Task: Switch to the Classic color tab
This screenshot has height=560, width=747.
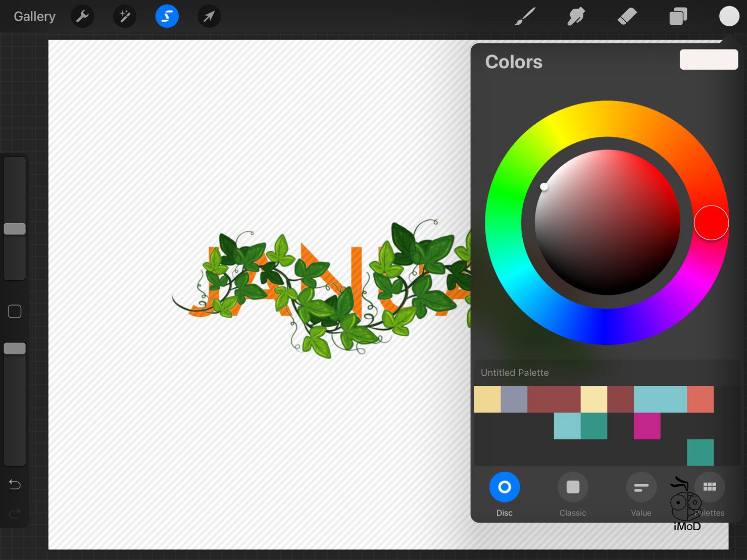Action: tap(573, 487)
